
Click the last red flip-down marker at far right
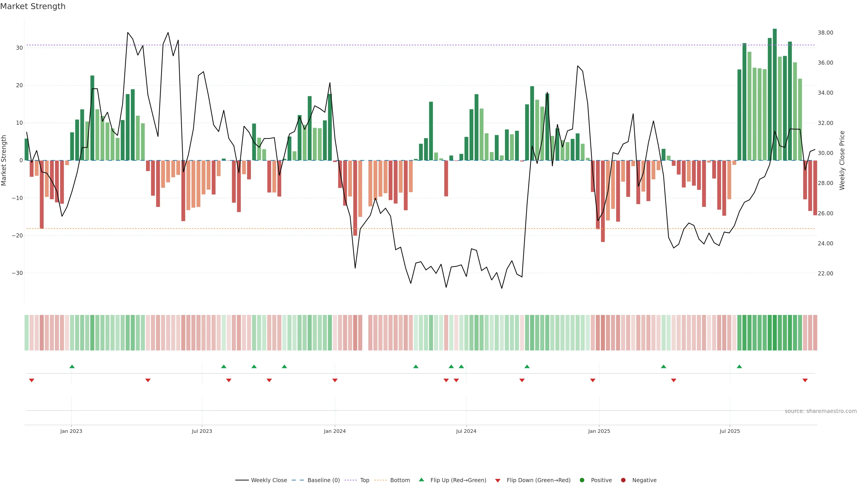(x=805, y=380)
